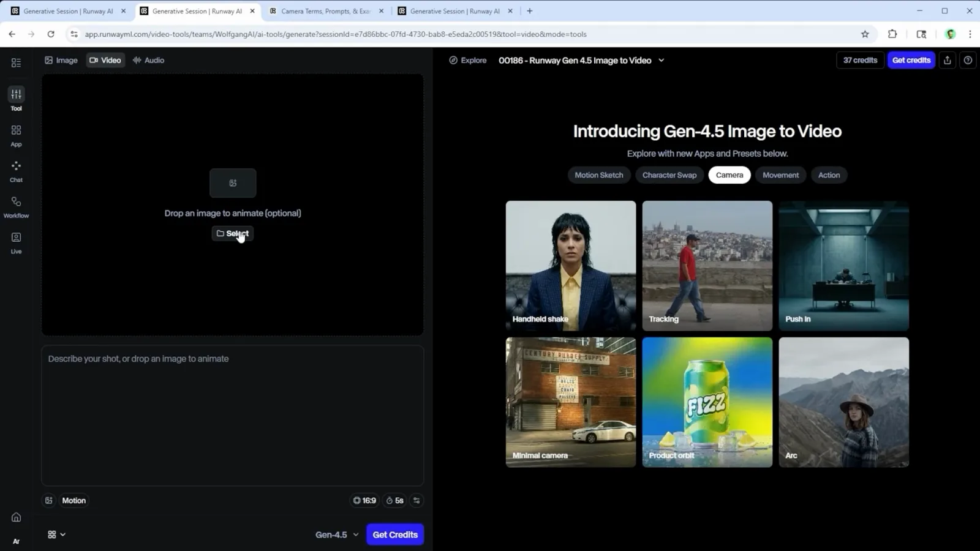Open generation settings sliders icon beside 5s
This screenshot has width=980, height=551.
[x=417, y=500]
